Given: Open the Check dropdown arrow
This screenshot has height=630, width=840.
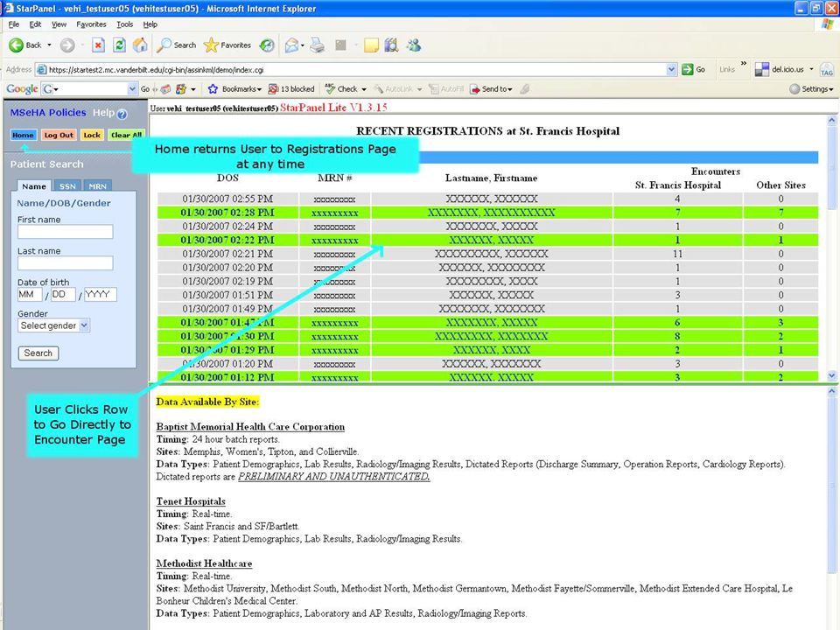Looking at the screenshot, I should coord(364,89).
